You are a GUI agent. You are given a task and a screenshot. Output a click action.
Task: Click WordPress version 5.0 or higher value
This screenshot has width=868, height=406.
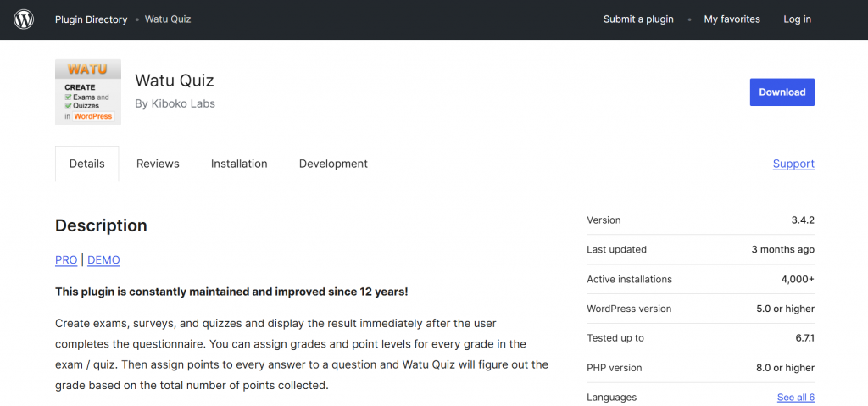pyautogui.click(x=786, y=309)
